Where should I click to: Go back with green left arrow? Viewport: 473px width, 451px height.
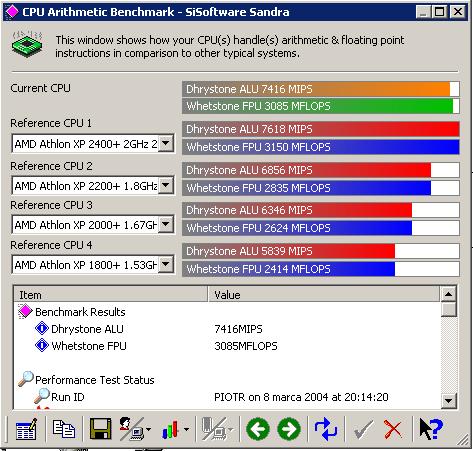tap(258, 429)
